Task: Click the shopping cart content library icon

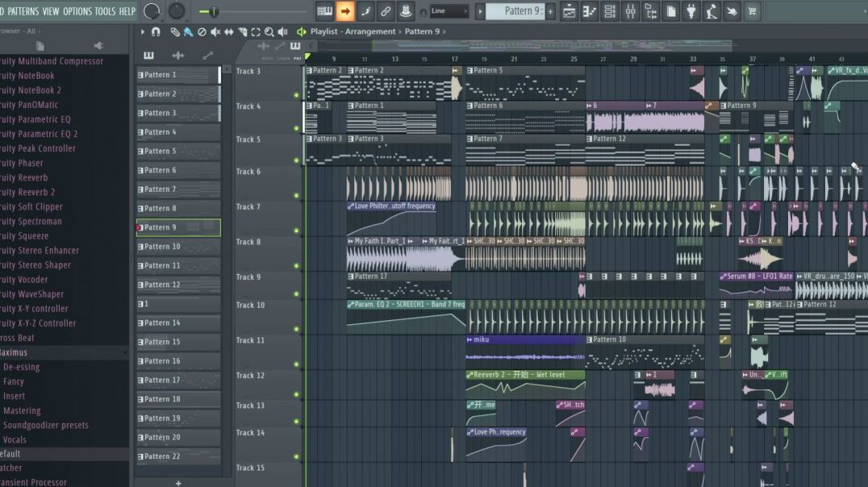Action: (752, 11)
